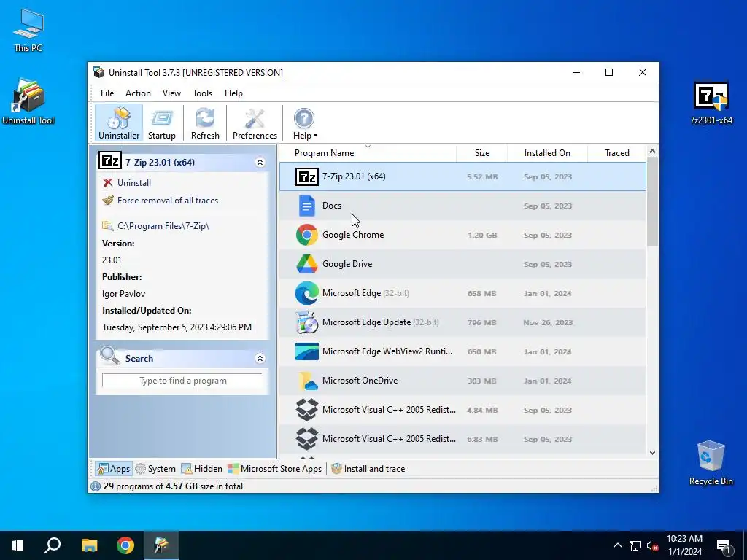Select the Recycle Bin desktop icon
The image size is (747, 560).
711,463
